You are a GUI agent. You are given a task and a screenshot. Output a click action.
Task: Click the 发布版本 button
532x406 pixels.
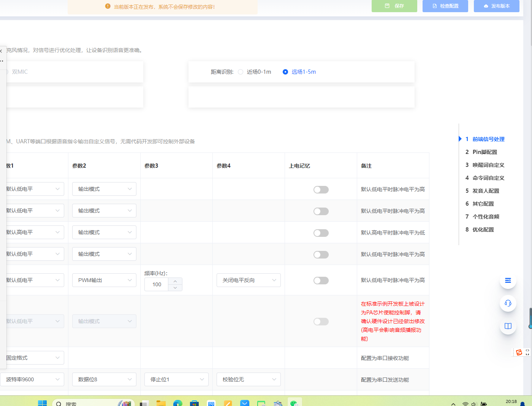[x=496, y=6]
